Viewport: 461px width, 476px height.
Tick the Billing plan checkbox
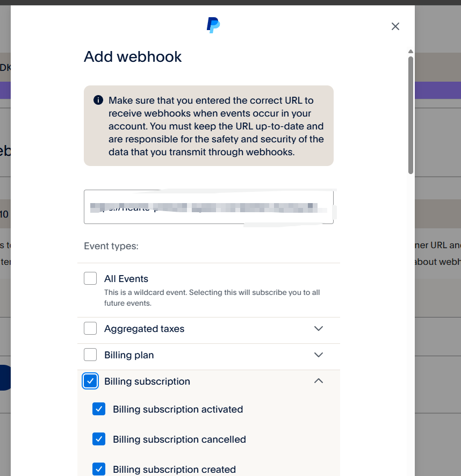pyautogui.click(x=90, y=355)
